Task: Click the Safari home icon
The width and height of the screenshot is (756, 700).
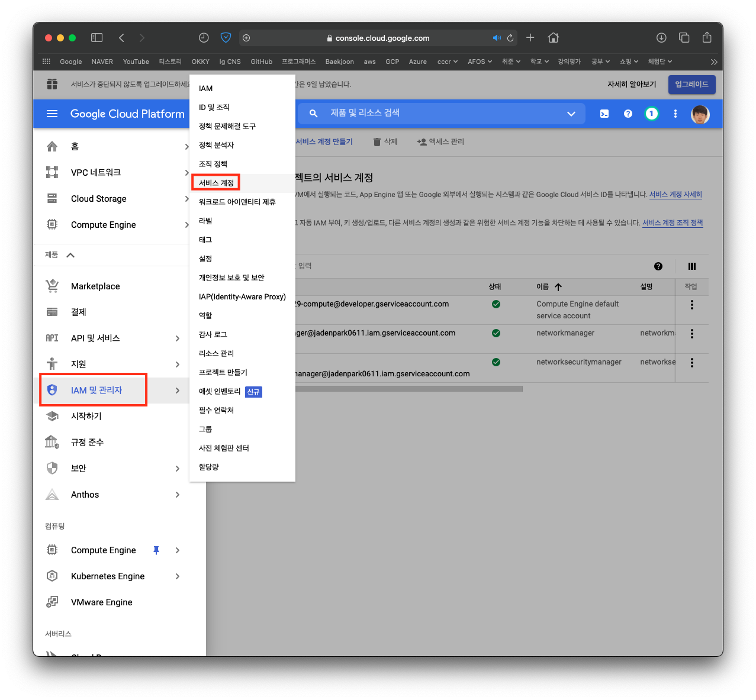Action: [x=554, y=37]
